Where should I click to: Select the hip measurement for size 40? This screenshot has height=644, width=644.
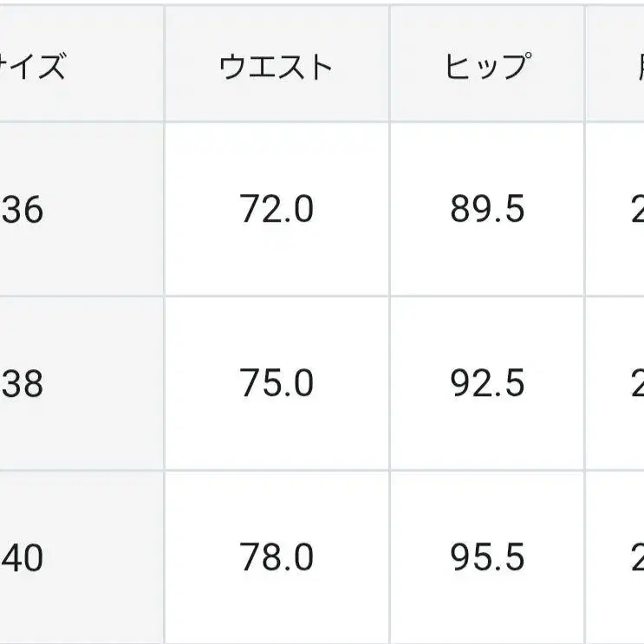(x=487, y=558)
